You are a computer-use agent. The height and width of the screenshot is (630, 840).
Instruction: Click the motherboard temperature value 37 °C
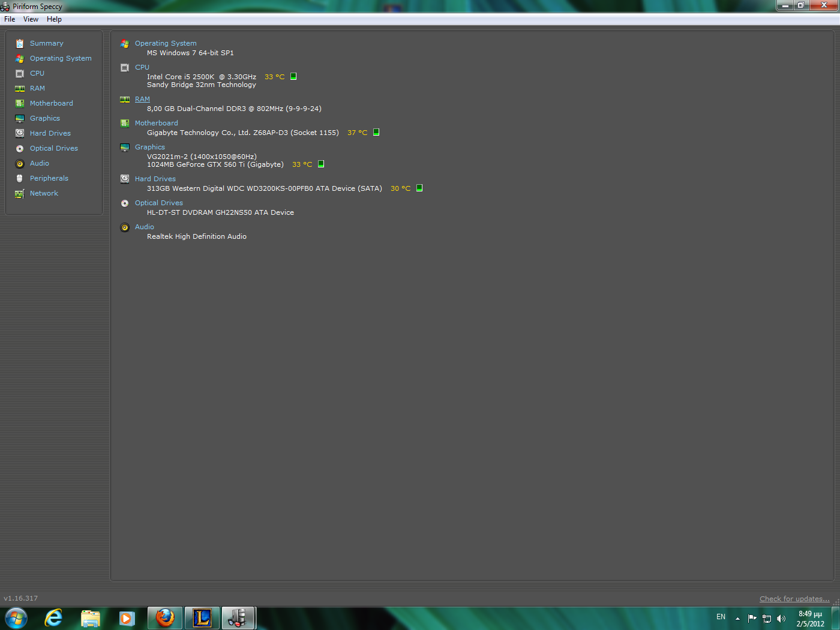point(358,133)
